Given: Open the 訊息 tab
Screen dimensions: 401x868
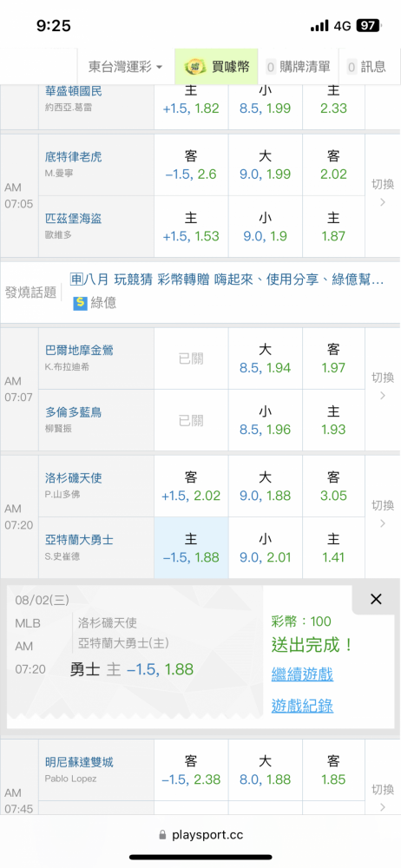Looking at the screenshot, I should [366, 67].
